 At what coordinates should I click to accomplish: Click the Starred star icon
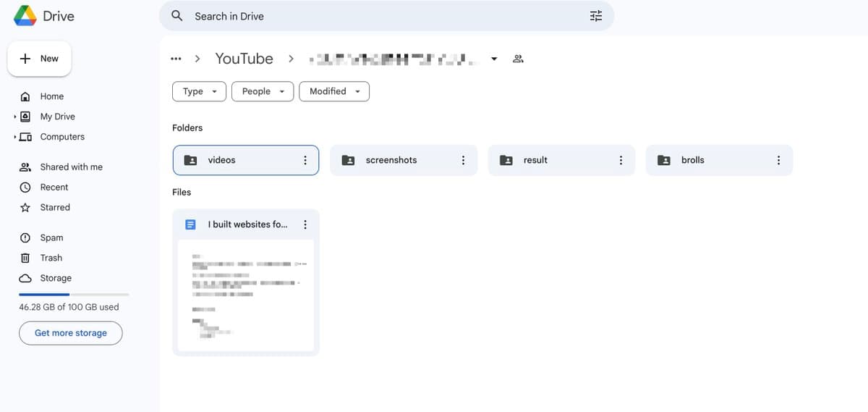(25, 208)
